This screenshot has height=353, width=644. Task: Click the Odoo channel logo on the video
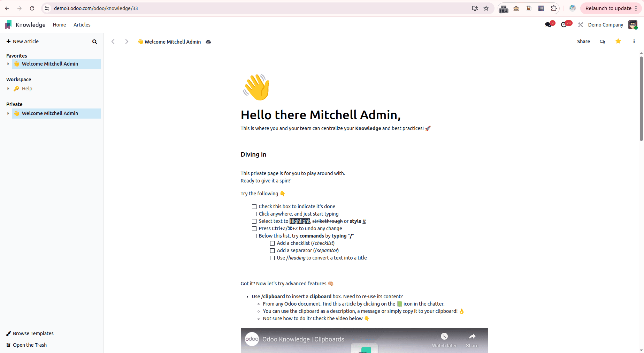pyautogui.click(x=252, y=339)
